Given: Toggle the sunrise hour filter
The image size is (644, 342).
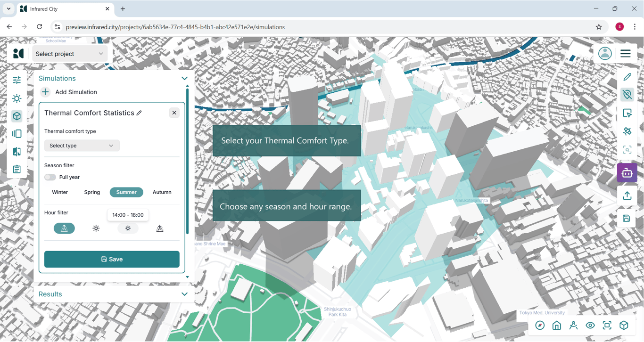Looking at the screenshot, I should [64, 228].
